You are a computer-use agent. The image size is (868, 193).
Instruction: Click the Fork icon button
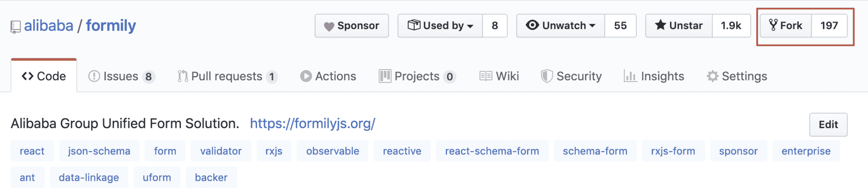(785, 26)
